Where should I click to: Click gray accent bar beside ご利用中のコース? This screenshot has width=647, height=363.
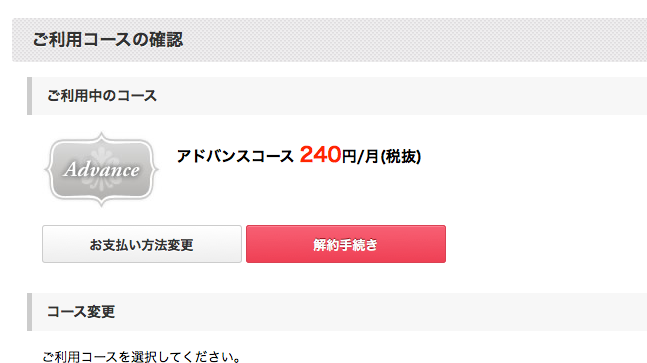point(29,96)
